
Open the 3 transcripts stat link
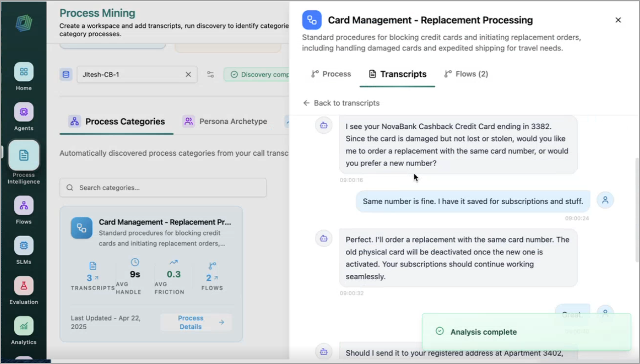[x=93, y=278]
